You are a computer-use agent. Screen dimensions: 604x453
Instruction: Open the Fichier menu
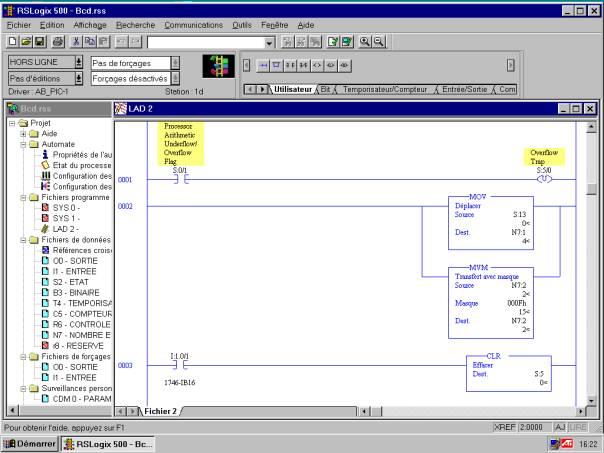[x=19, y=25]
